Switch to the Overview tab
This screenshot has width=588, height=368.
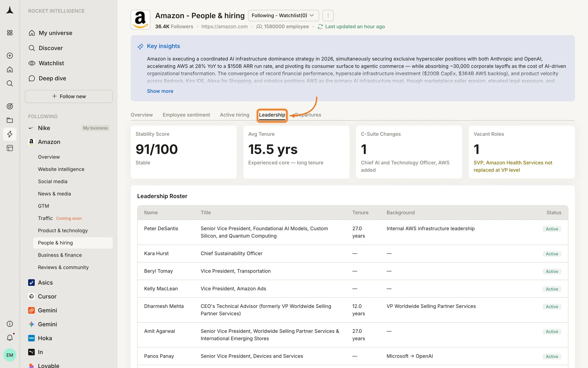[142, 115]
